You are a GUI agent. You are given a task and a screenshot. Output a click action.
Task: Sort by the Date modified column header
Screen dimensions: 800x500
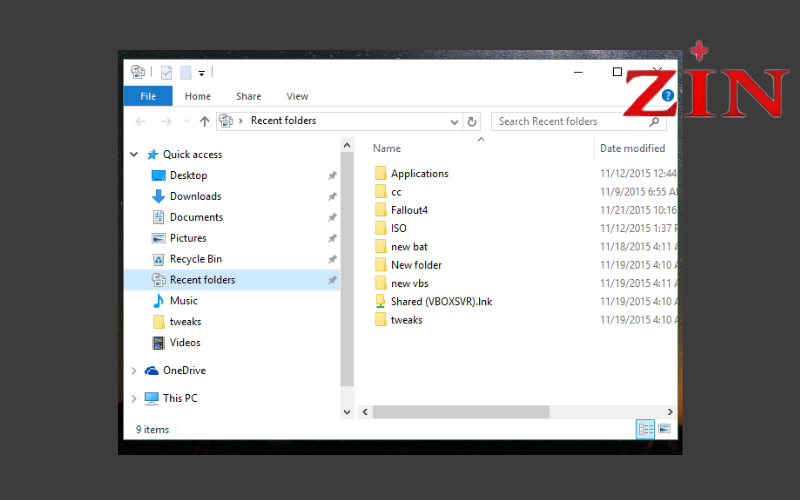[x=633, y=148]
